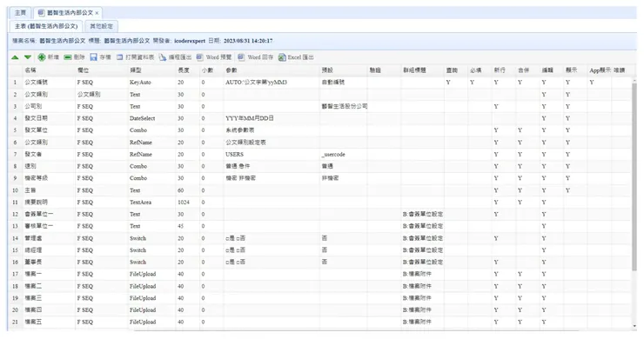Screen dimensions: 644x339
Task: Click the vertical scrollbar of the grid
Action: [634, 176]
